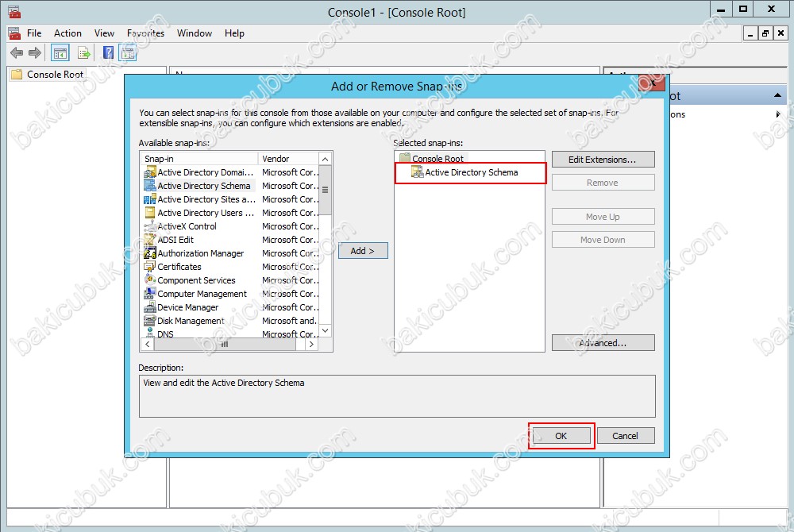This screenshot has width=794, height=532.
Task: Open the Window menu
Action: (x=195, y=33)
